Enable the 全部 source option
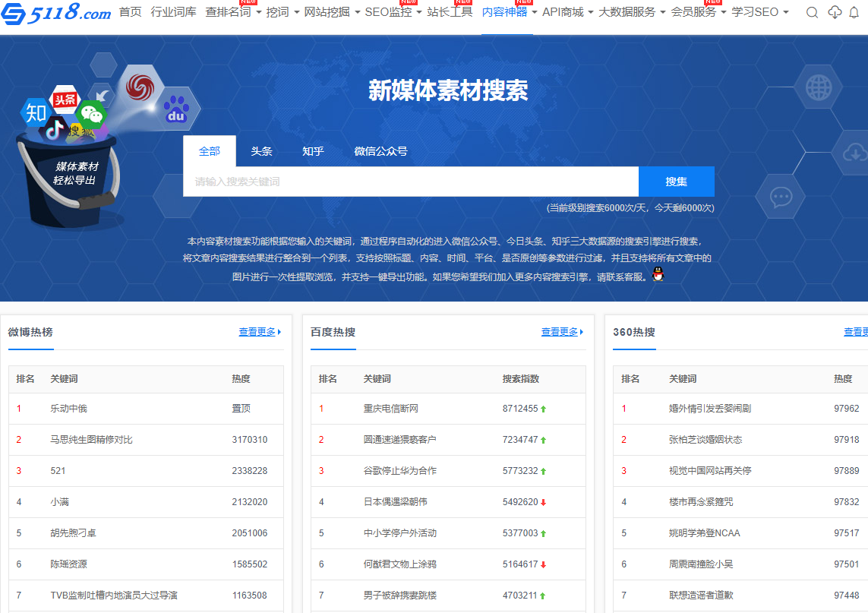This screenshot has height=613, width=868. (209, 151)
